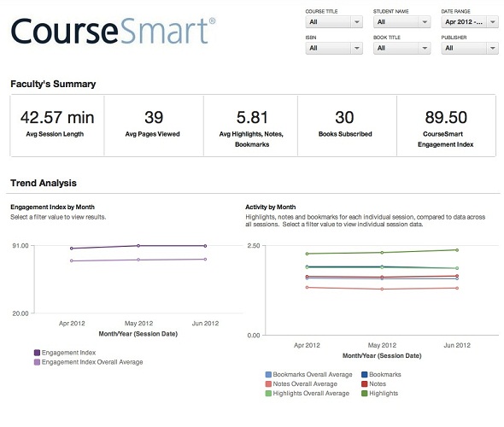The height and width of the screenshot is (427, 504).
Task: Click the Avg Session Length summary tile
Action: 57,126
